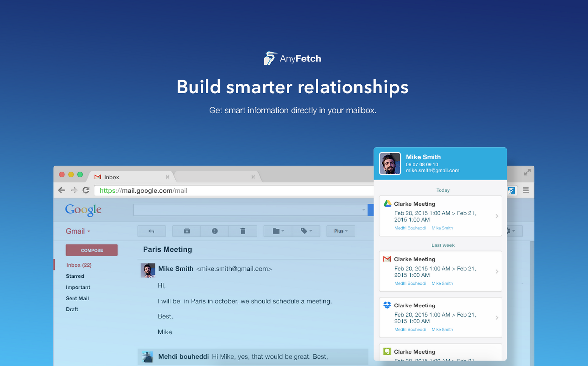Screen dimensions: 588x366
Task: Open the Plus dropdown menu
Action: pyautogui.click(x=341, y=231)
